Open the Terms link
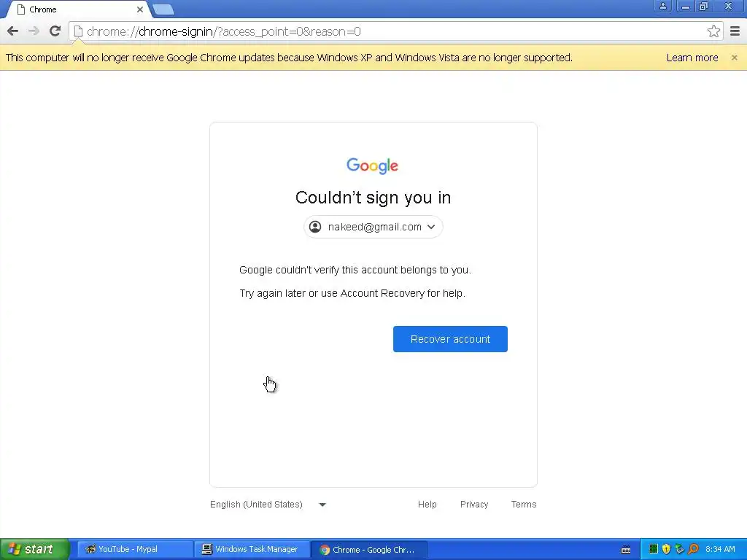Screen dimensions: 747x560 pyautogui.click(x=524, y=505)
